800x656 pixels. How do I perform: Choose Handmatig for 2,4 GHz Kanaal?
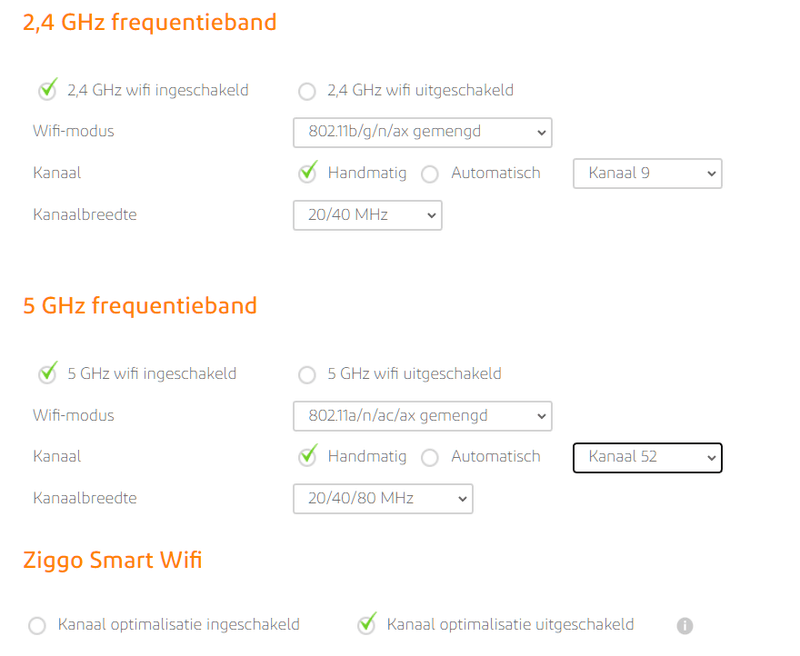coord(308,173)
